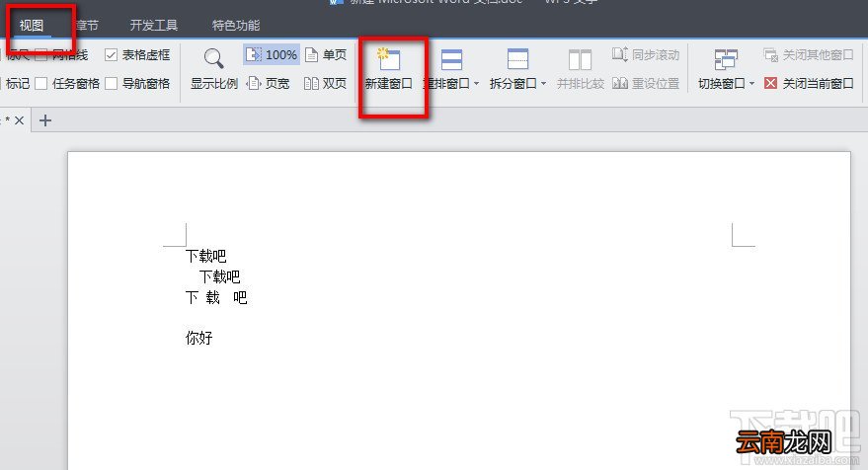Click the first line 下载吧 in document

(206, 256)
